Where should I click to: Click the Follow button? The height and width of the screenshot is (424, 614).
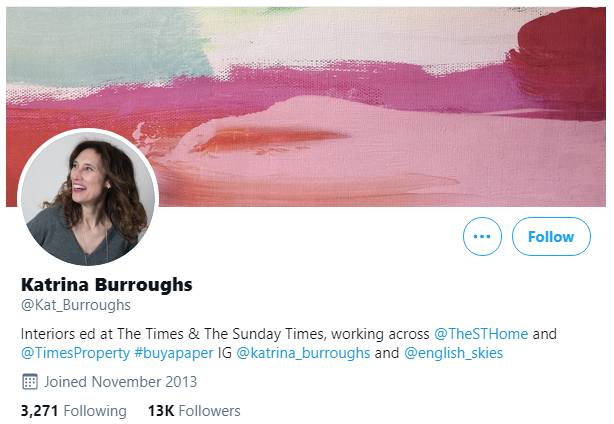551,236
